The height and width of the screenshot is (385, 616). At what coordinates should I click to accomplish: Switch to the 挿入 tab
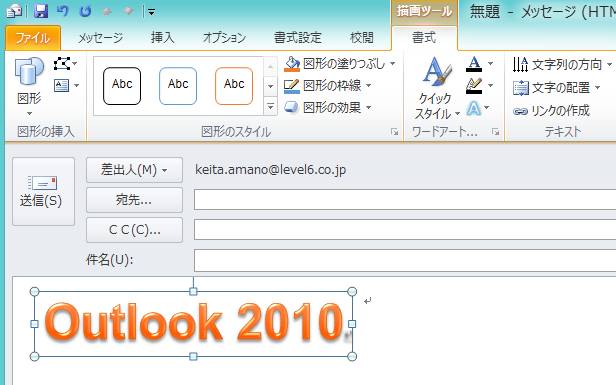pyautogui.click(x=163, y=38)
